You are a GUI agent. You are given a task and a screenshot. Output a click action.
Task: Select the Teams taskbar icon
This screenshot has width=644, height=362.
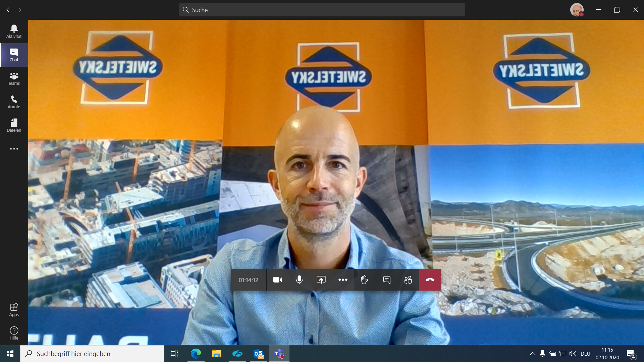click(279, 354)
